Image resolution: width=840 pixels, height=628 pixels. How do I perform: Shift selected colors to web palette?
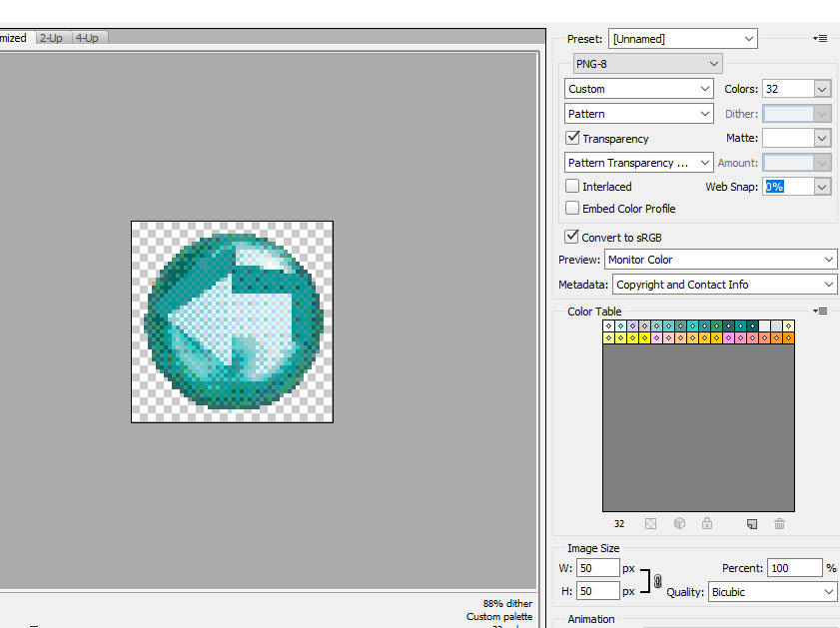coord(679,523)
